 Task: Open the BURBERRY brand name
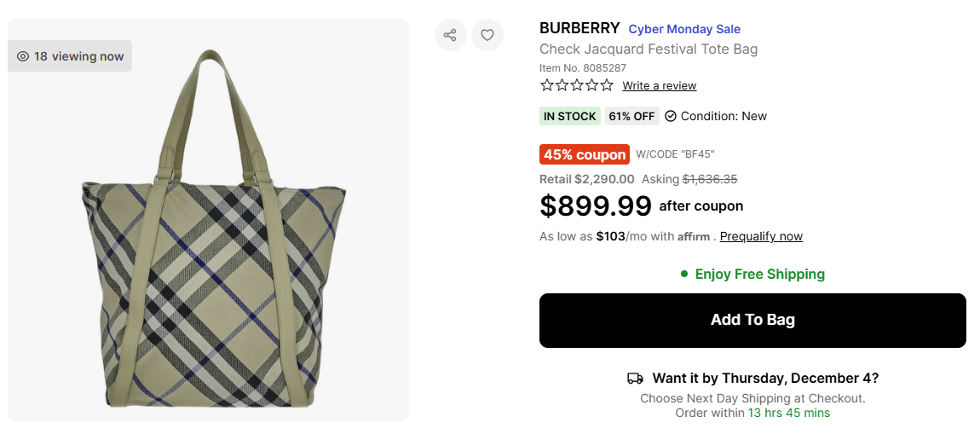(x=579, y=29)
